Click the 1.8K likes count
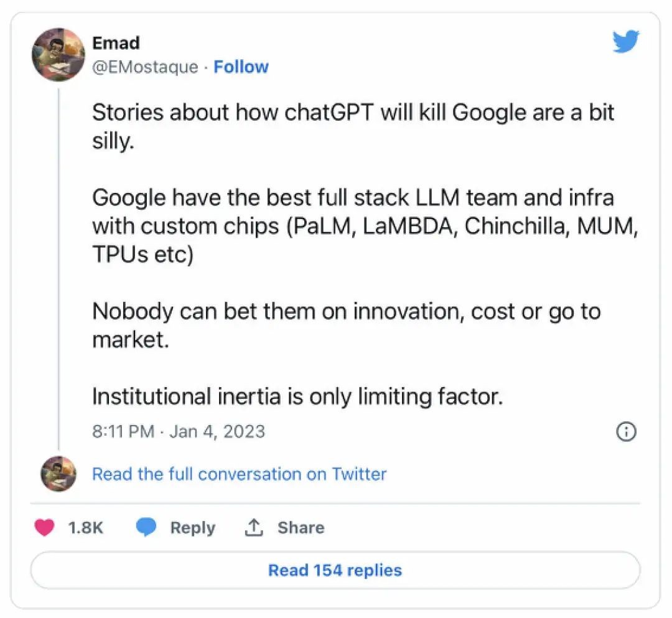 (85, 528)
